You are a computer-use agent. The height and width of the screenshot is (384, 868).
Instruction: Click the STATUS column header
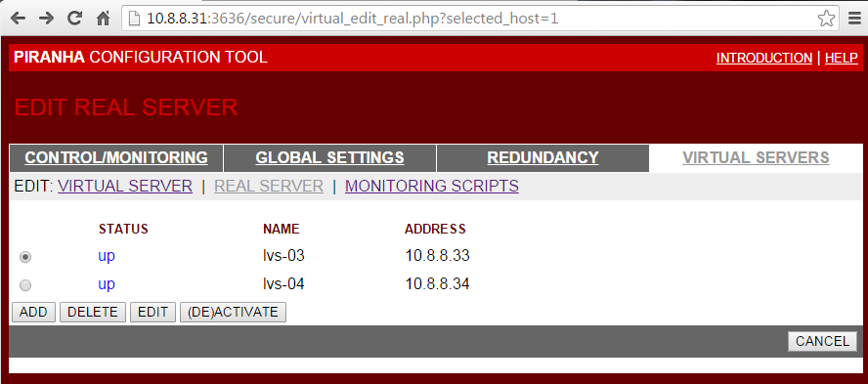123,229
